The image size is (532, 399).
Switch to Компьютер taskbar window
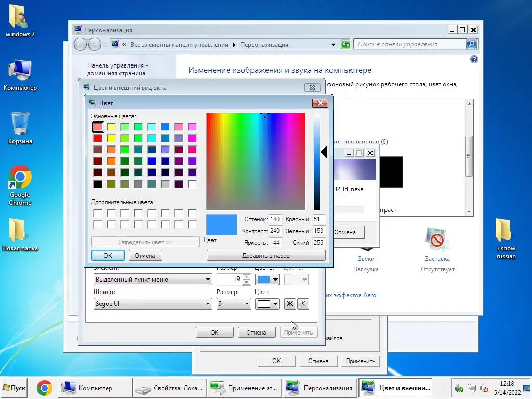click(x=96, y=388)
